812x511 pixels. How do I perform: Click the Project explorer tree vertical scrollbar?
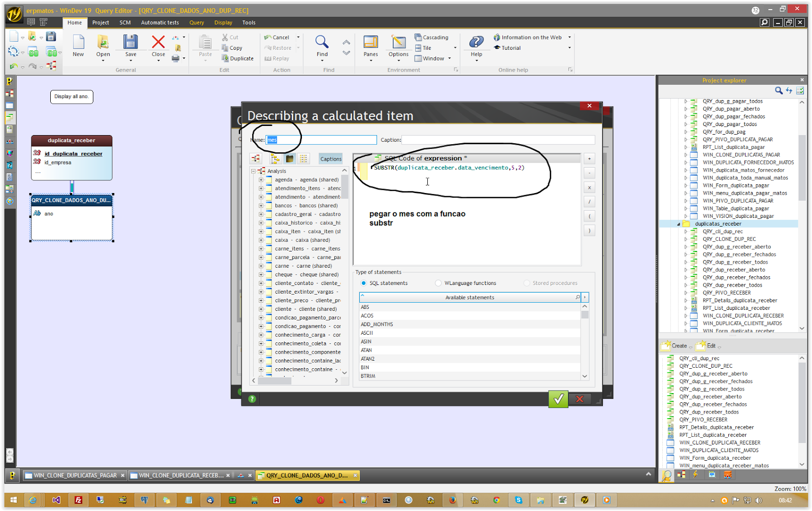pos(802,214)
